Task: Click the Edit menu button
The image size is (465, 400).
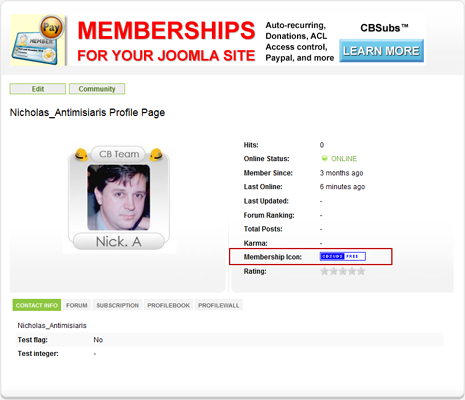Action: [38, 89]
